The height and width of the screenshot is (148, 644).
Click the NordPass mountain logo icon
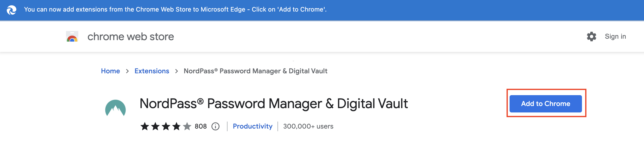click(115, 108)
